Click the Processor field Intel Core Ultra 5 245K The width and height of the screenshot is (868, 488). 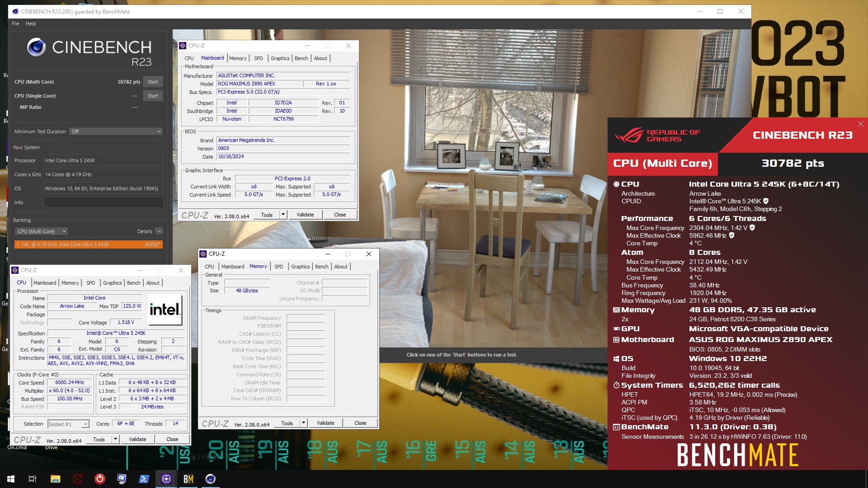103,160
